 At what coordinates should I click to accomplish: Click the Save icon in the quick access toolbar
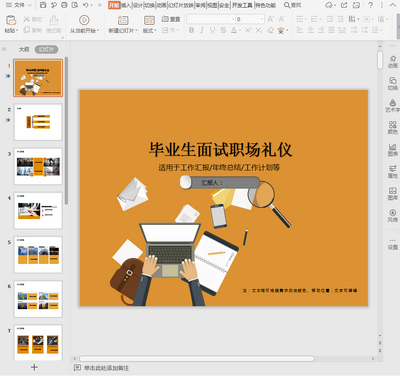(x=43, y=5)
